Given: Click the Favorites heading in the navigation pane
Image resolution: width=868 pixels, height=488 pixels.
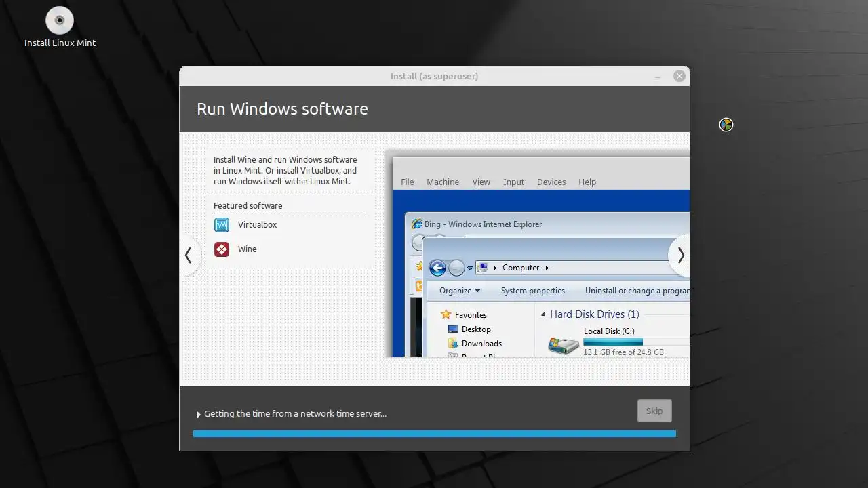Looking at the screenshot, I should pos(471,315).
